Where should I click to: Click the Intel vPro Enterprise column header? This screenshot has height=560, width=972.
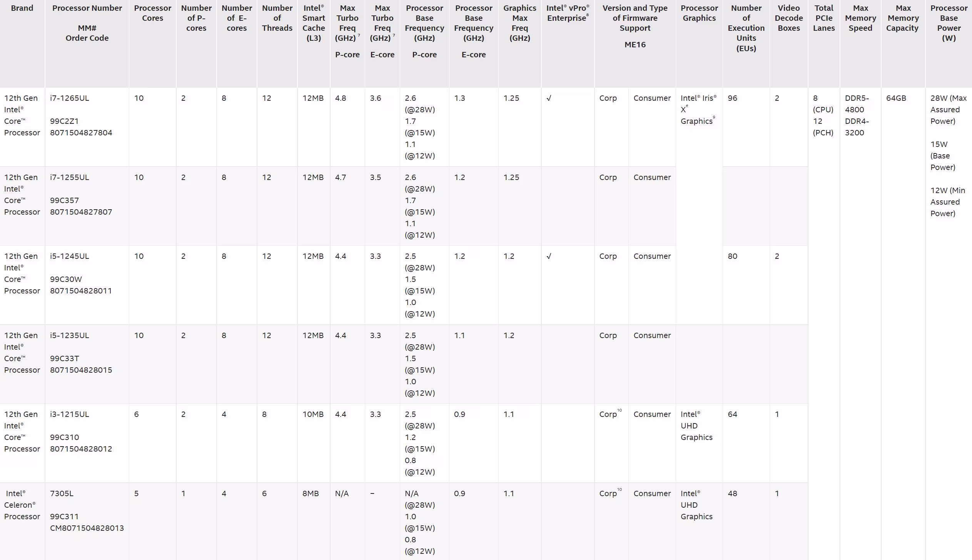(568, 13)
